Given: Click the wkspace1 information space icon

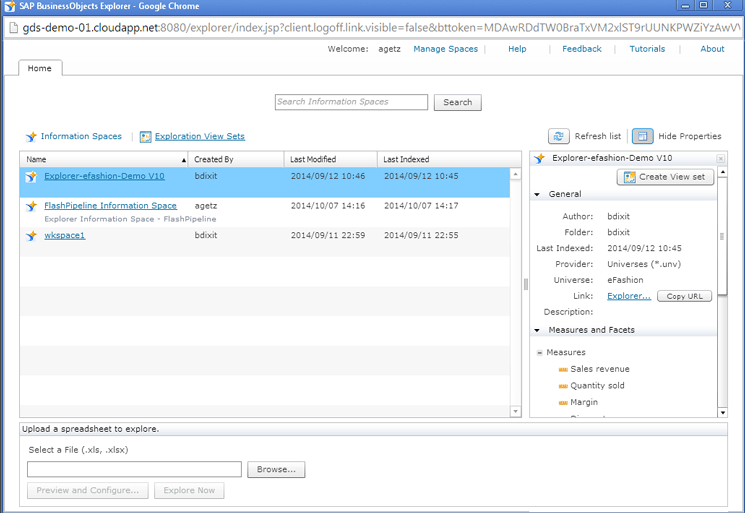Looking at the screenshot, I should (x=32, y=236).
